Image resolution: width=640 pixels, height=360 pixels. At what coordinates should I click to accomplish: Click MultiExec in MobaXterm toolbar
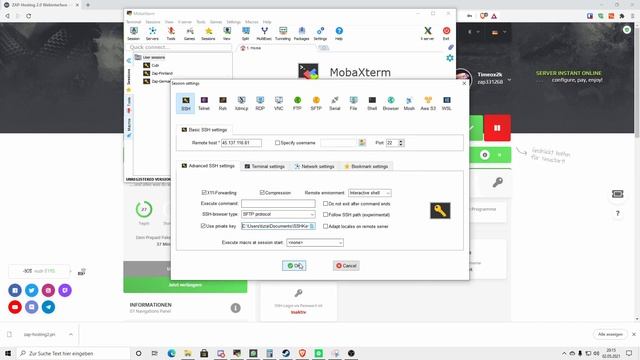point(264,33)
